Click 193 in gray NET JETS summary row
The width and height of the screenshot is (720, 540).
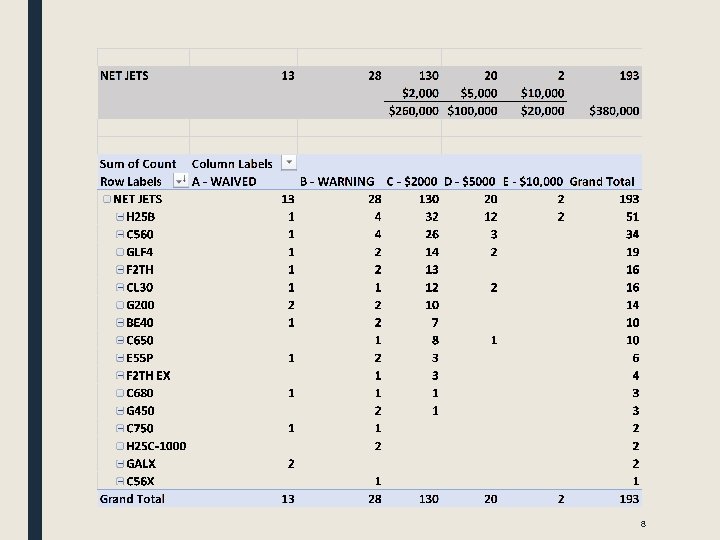(x=629, y=76)
